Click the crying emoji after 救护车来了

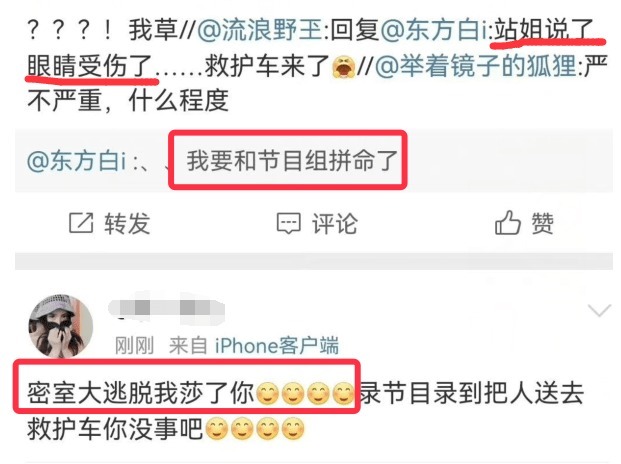coord(344,67)
